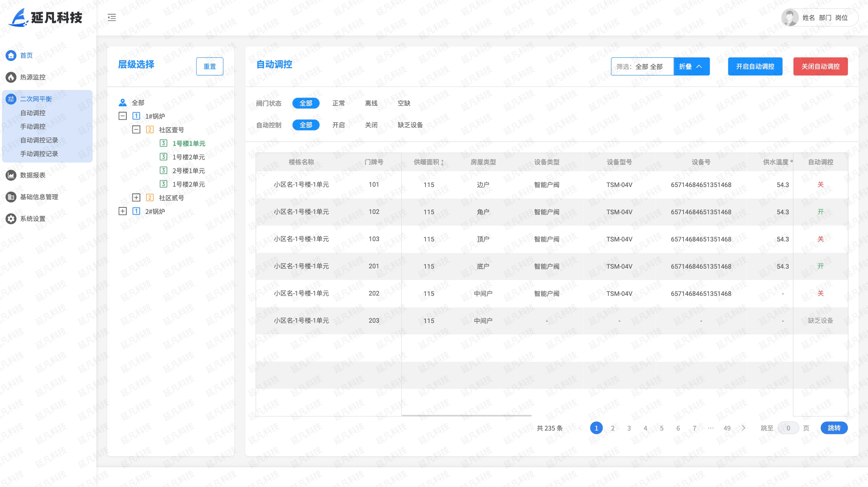Click the 热源监控 flame icon
The height and width of the screenshot is (487, 868).
11,77
